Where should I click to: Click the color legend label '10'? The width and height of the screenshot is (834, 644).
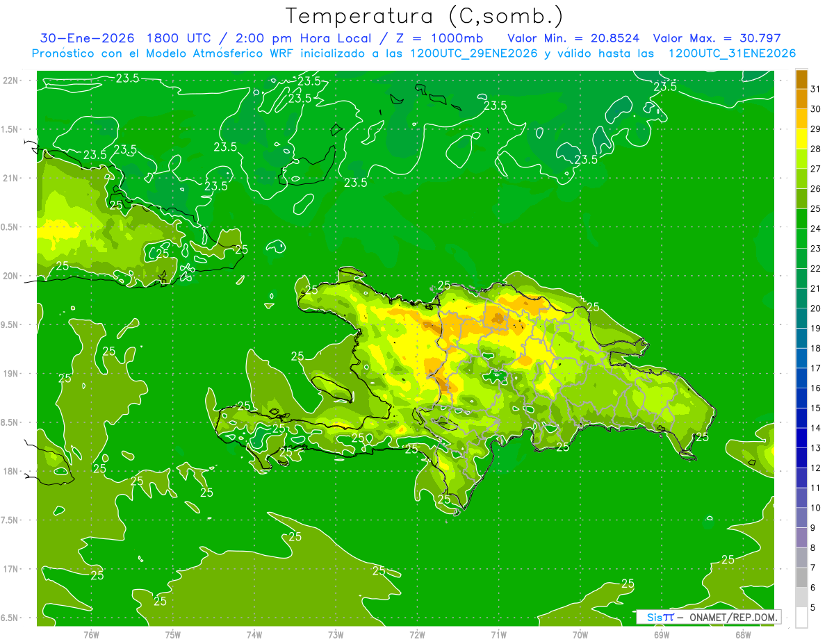815,508
